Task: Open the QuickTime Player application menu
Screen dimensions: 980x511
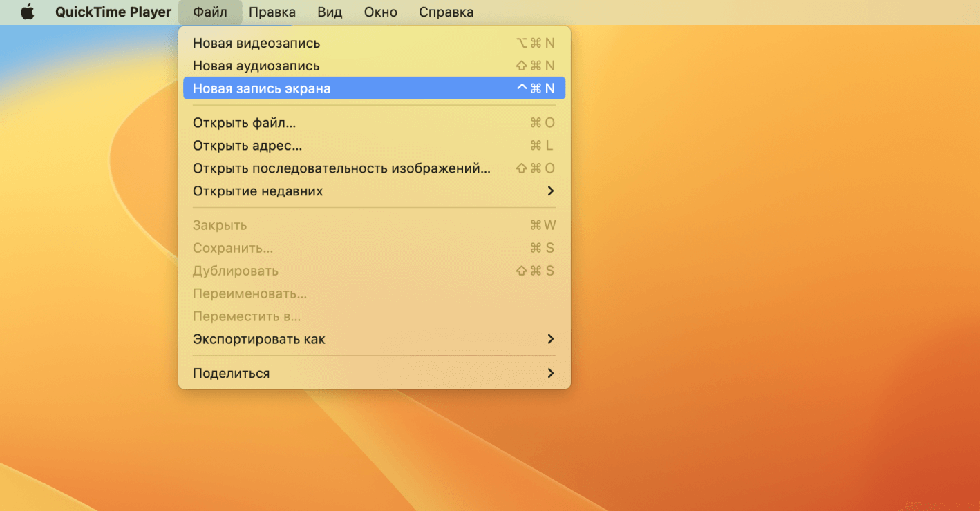Action: click(113, 12)
